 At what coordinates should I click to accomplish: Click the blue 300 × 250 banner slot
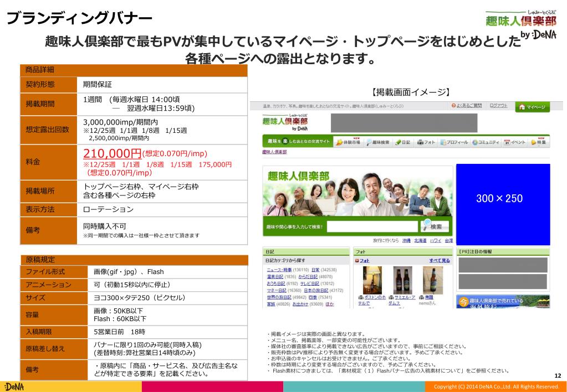(503, 204)
